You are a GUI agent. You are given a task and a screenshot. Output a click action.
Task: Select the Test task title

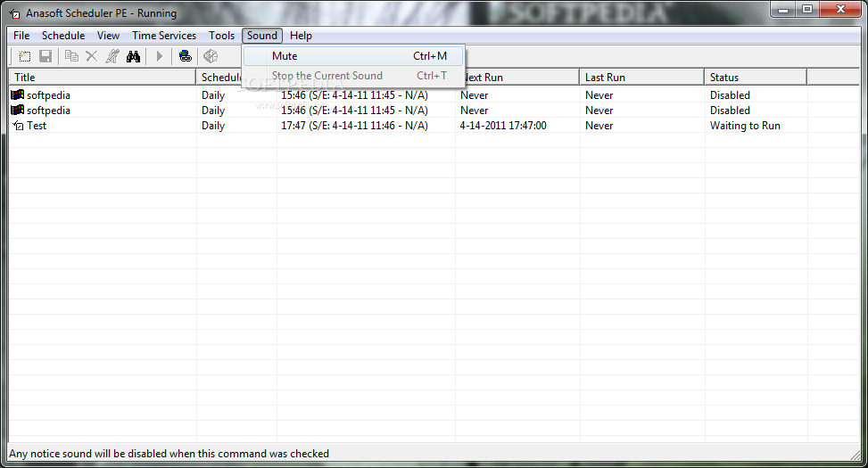37,126
